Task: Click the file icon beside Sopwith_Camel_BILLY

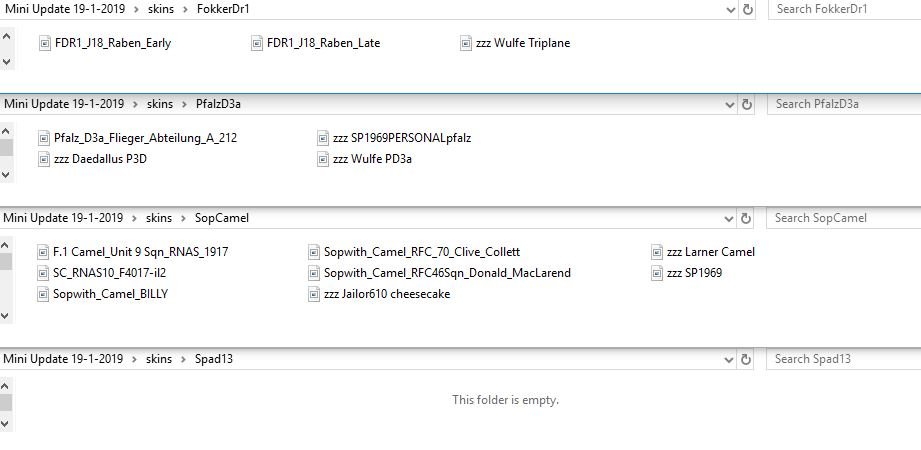Action: point(43,294)
